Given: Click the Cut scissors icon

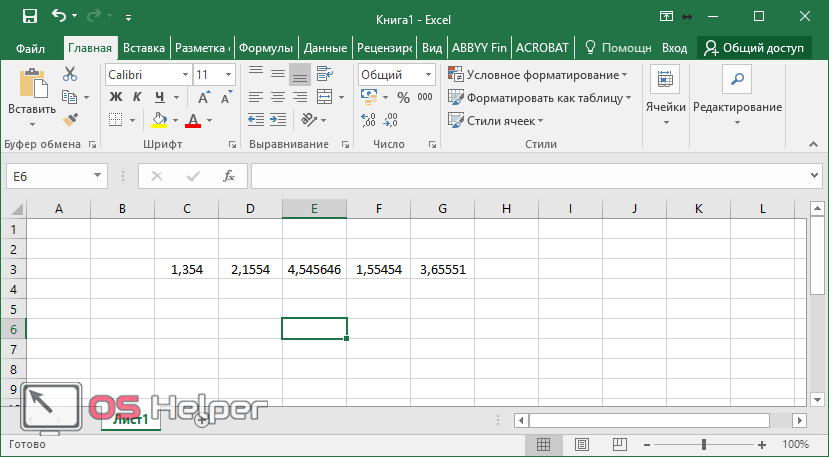Looking at the screenshot, I should coord(70,74).
